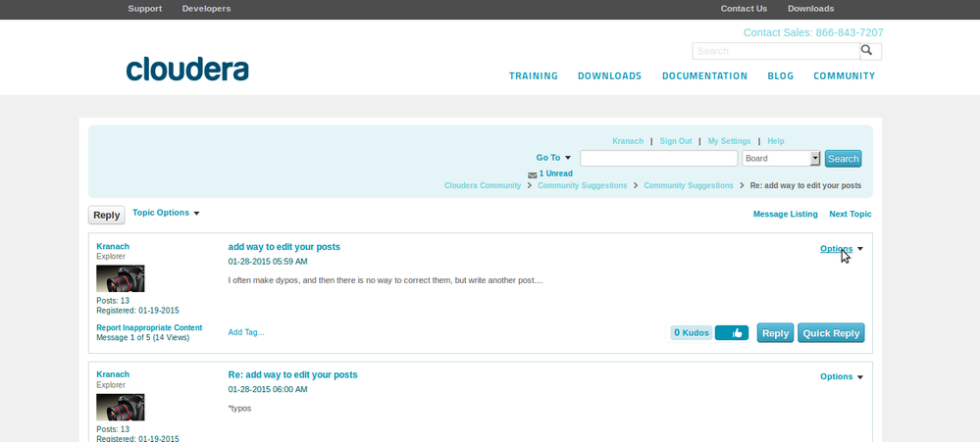Expand the Topic Options menu
The height and width of the screenshot is (442, 980).
point(166,213)
